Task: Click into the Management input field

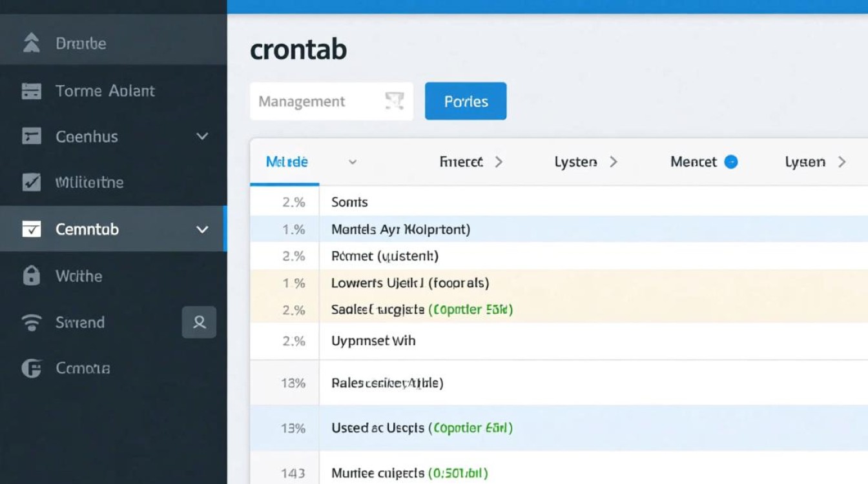Action: pyautogui.click(x=313, y=101)
